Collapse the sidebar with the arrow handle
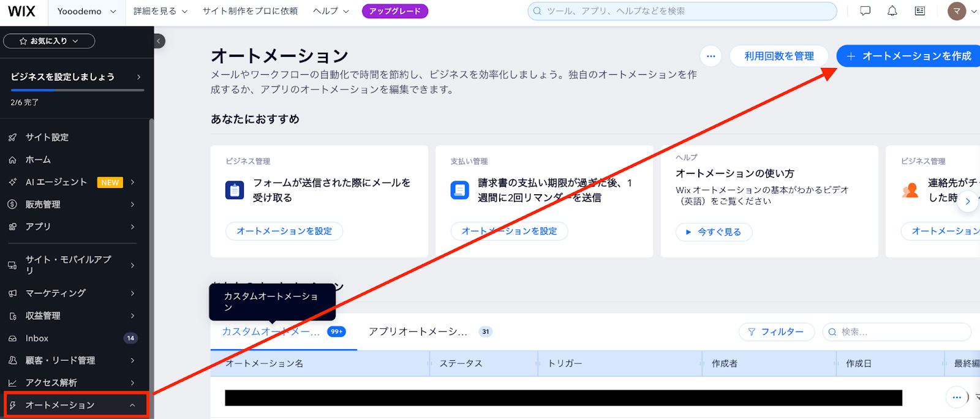 [x=159, y=41]
